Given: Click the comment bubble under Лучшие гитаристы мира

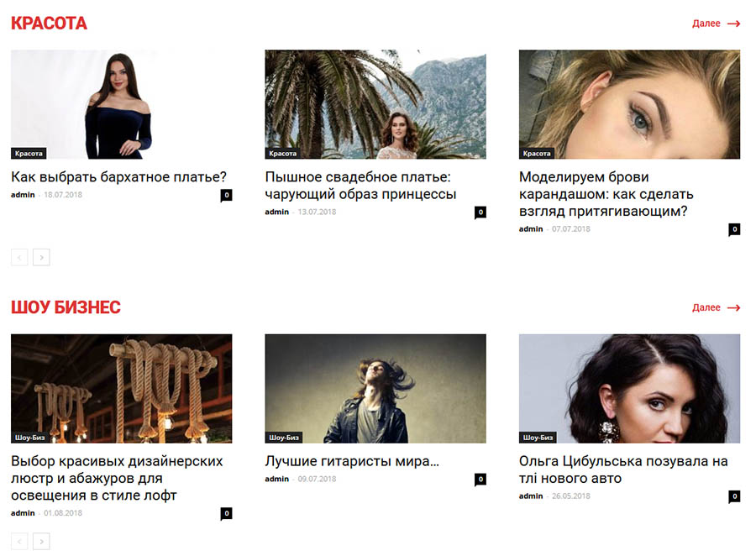Looking at the screenshot, I should point(480,480).
